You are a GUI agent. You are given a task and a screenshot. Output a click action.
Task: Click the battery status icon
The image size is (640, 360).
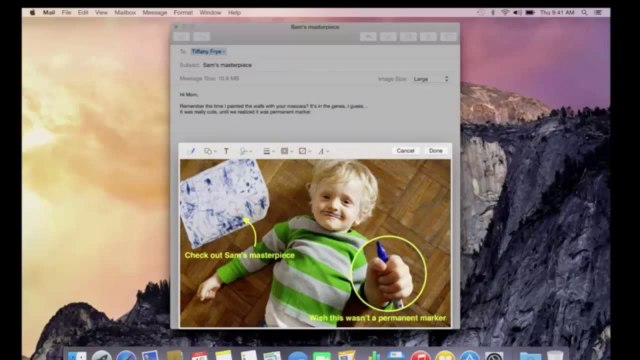530,13
